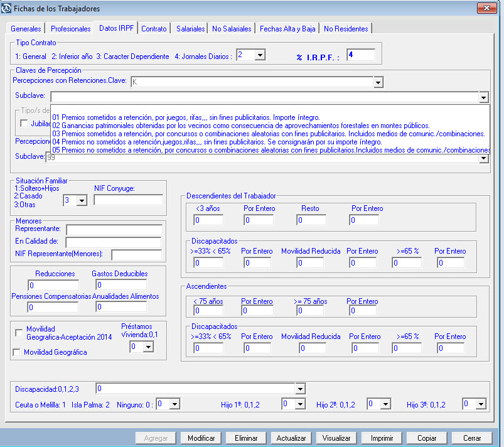The image size is (504, 447).
Task: Open the Hijo 1º dropdown
Action: click(x=300, y=404)
